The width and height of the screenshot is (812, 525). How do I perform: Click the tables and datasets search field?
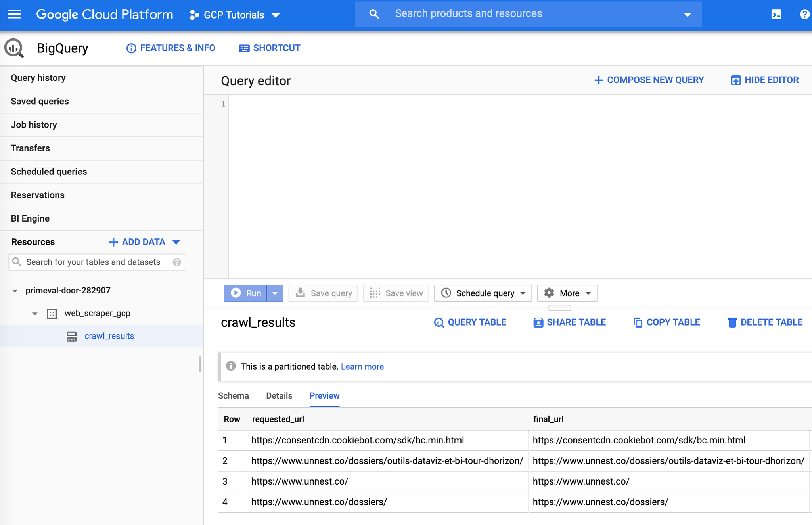click(97, 262)
